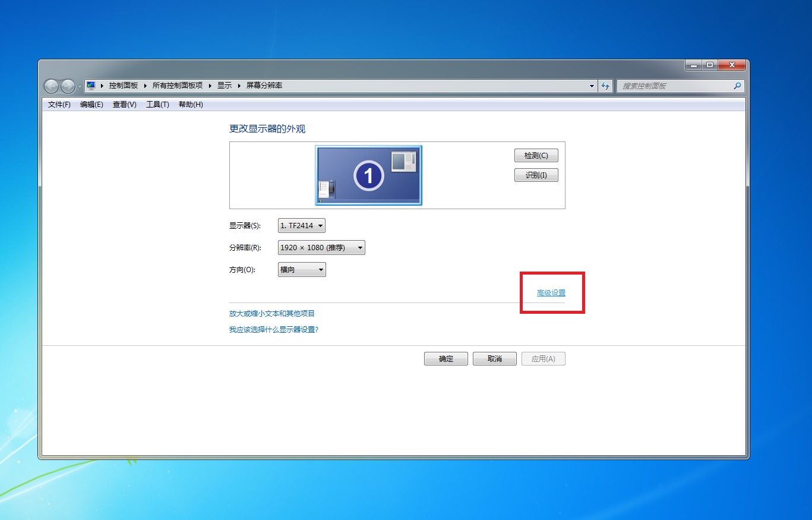Screen dimensions: 812x520
Task: Click the 检测(C) button
Action: coord(536,156)
